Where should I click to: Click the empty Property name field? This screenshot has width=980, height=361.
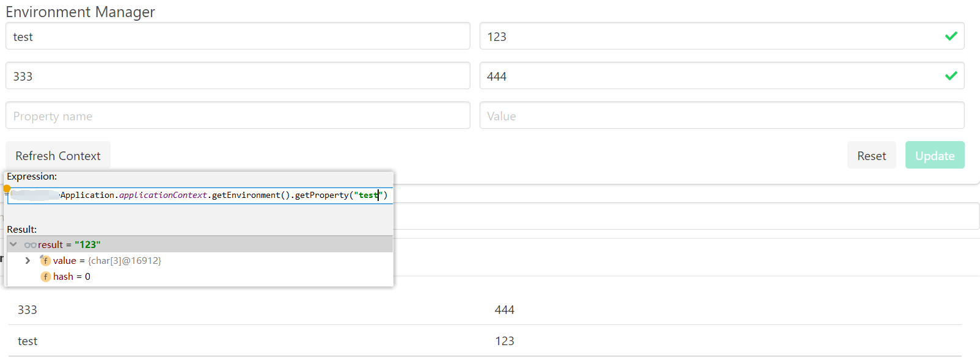pos(237,115)
